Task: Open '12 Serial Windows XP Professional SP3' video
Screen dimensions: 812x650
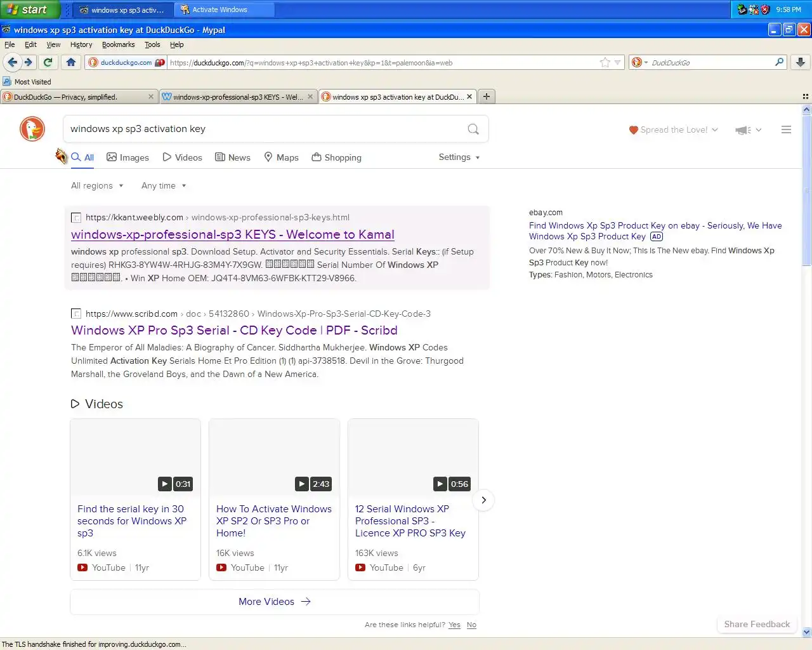Action: (410, 521)
